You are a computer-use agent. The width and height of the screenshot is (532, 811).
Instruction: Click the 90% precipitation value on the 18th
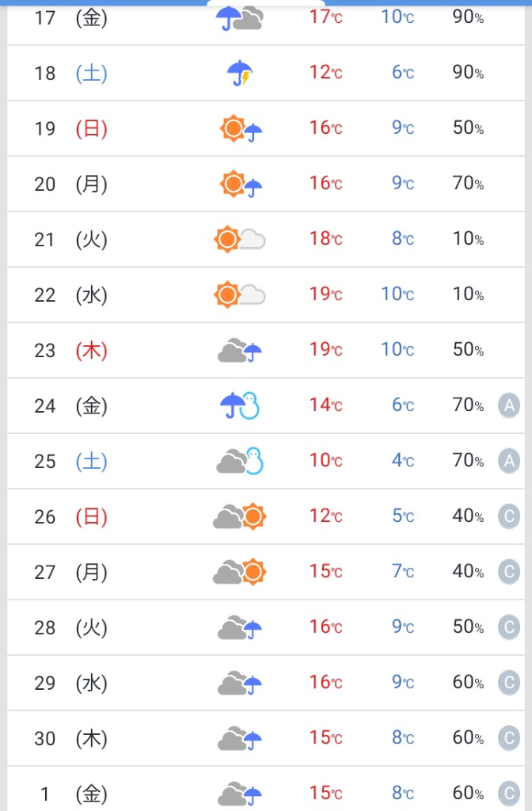(468, 72)
